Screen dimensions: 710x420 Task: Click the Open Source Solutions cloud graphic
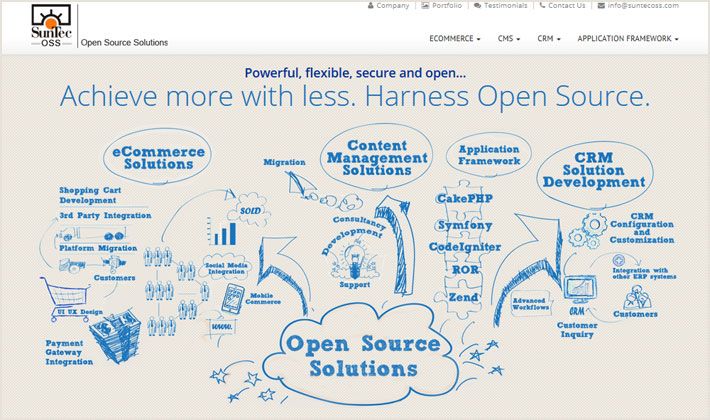coord(362,355)
